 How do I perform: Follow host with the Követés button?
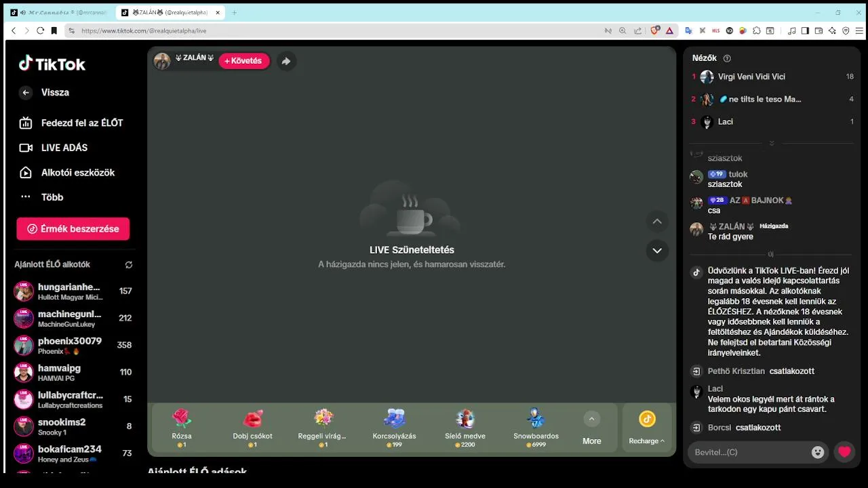click(x=243, y=61)
